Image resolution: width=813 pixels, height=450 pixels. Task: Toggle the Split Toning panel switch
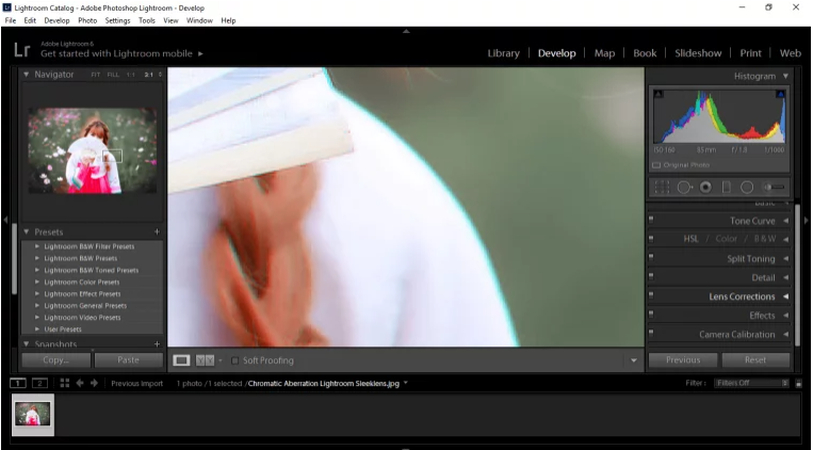pyautogui.click(x=651, y=258)
